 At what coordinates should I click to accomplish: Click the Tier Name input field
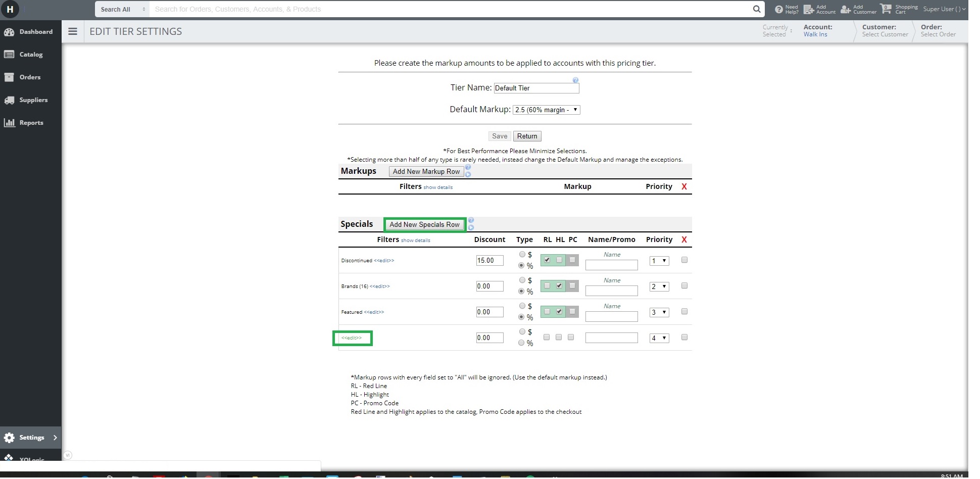[536, 88]
